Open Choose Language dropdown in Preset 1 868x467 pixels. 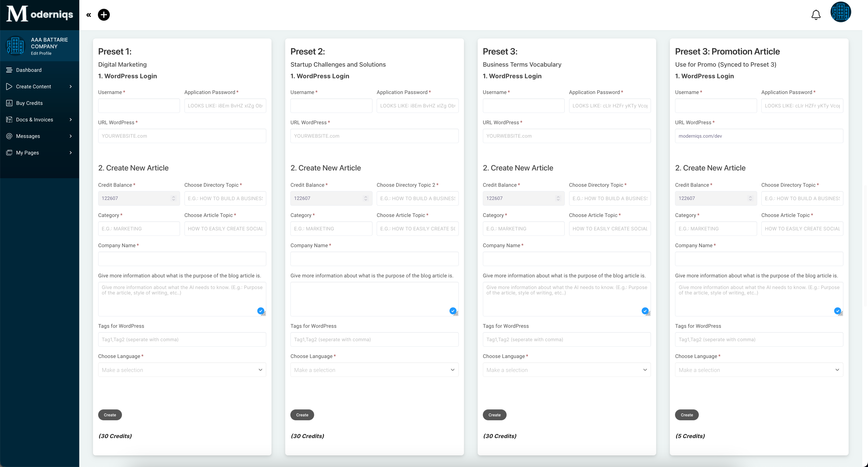click(182, 370)
